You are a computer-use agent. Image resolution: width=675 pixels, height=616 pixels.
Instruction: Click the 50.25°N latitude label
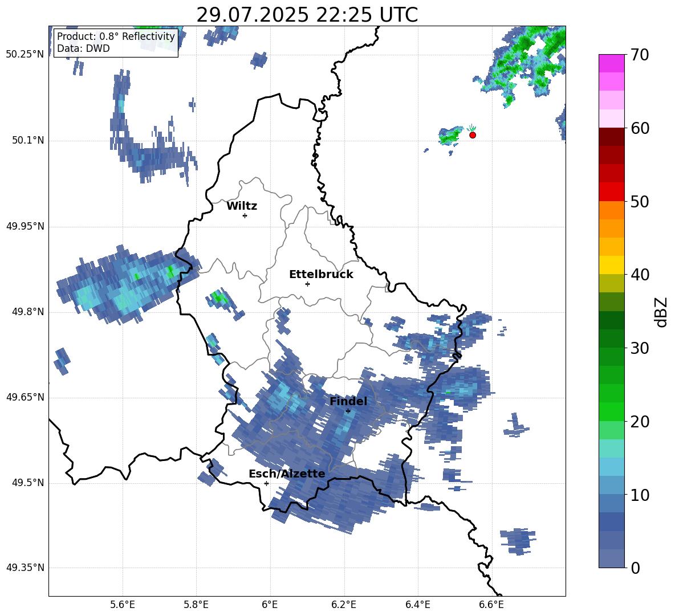pyautogui.click(x=25, y=55)
